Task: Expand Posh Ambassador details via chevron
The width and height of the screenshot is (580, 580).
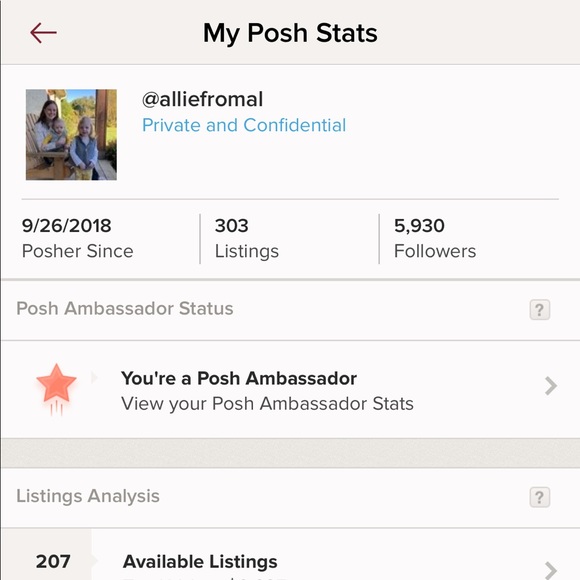Action: 551,386
